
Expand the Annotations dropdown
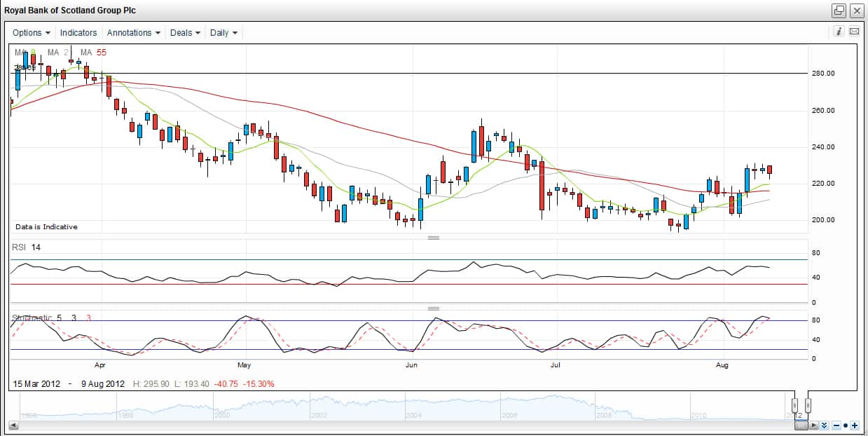[x=134, y=33]
